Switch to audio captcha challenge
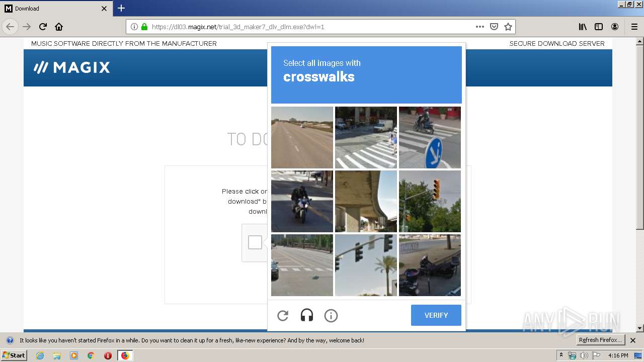The height and width of the screenshot is (362, 644). tap(307, 316)
